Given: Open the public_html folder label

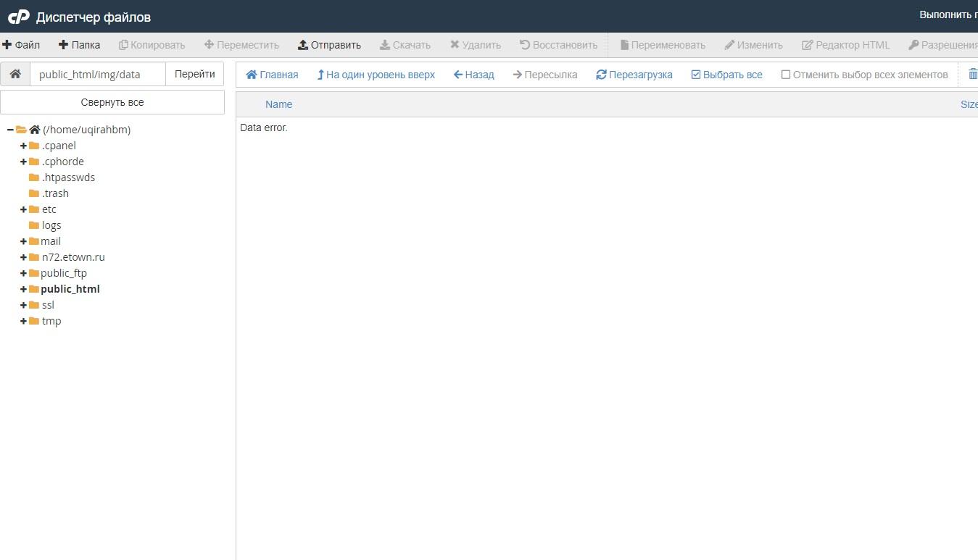Looking at the screenshot, I should (x=70, y=289).
